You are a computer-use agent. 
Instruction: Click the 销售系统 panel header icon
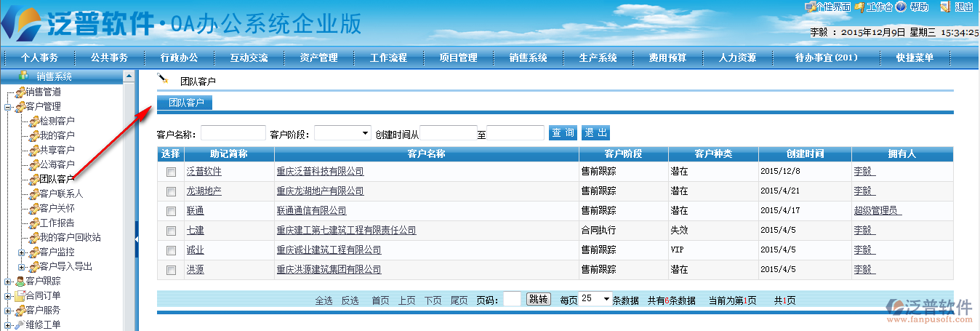23,76
